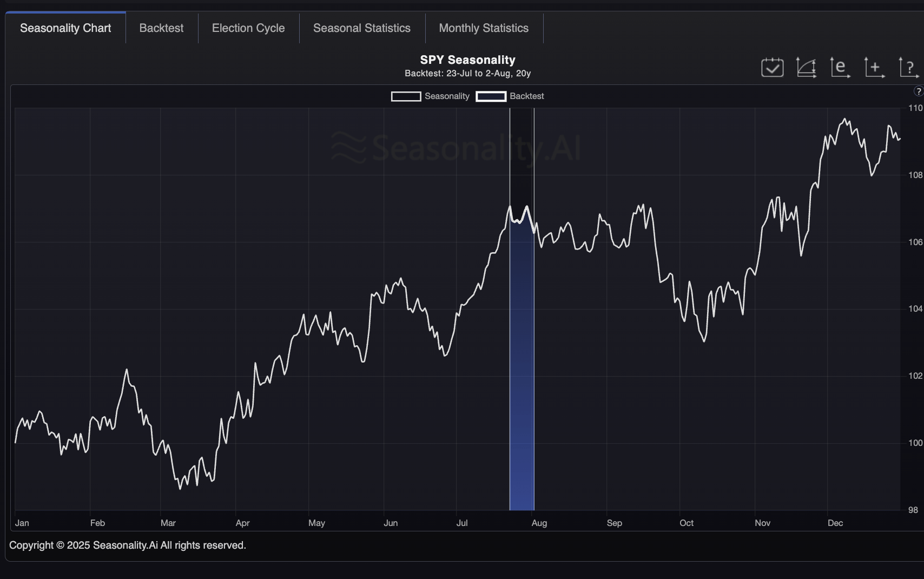This screenshot has height=579, width=924.
Task: Click the 104 y-axis label
Action: click(916, 309)
